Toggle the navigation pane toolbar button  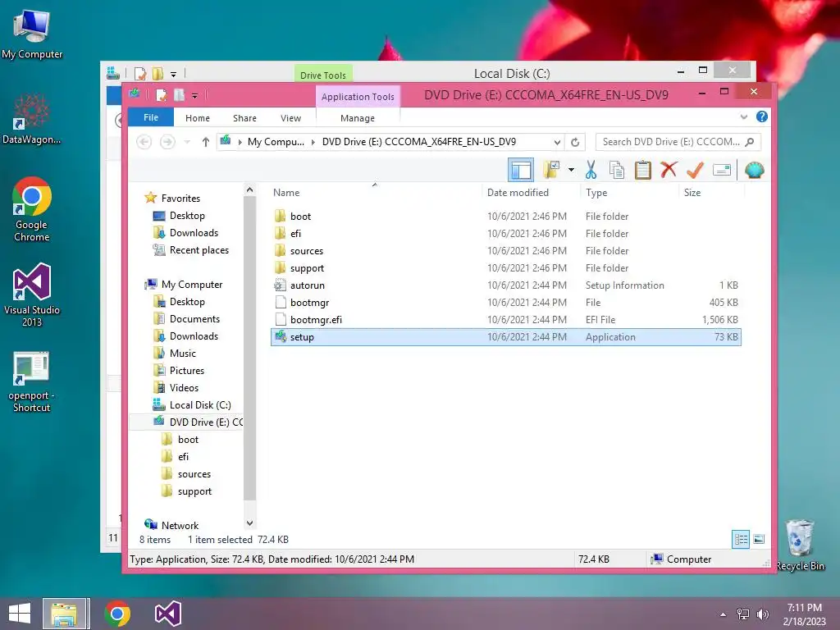coord(521,171)
